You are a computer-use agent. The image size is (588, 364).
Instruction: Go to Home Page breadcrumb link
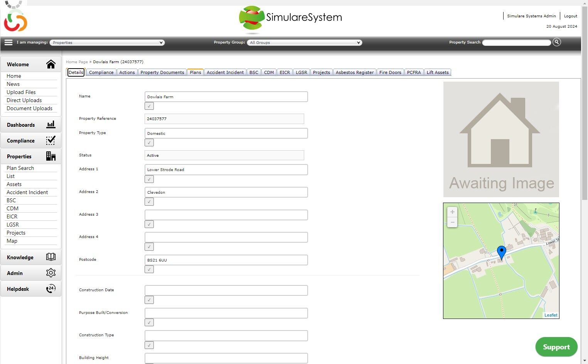point(77,62)
